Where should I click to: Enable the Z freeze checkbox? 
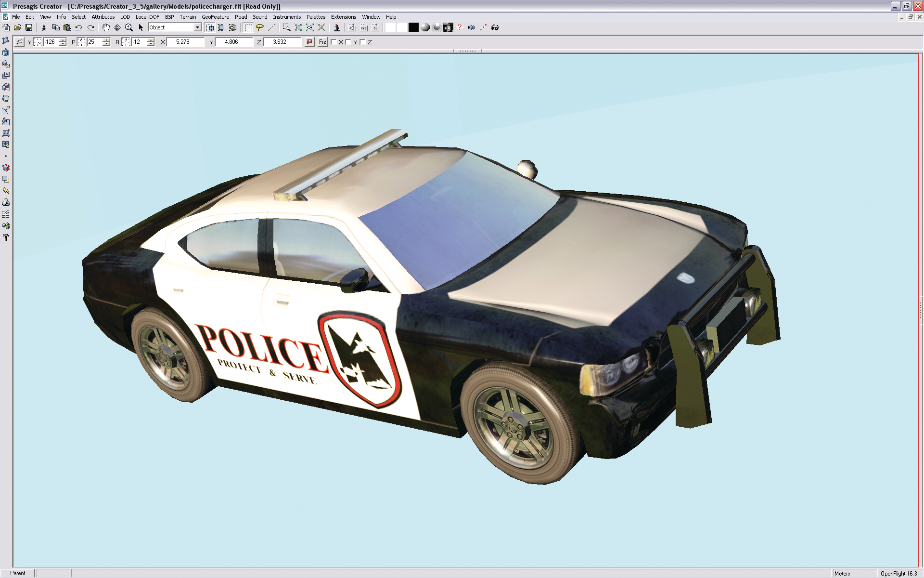point(362,42)
